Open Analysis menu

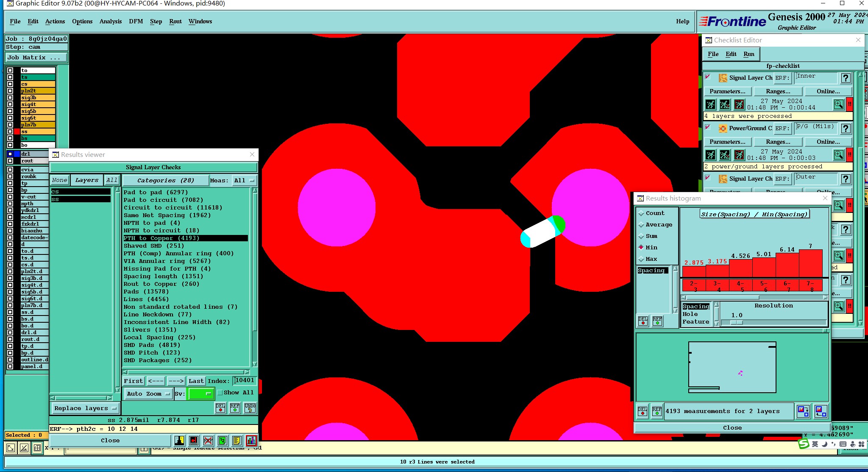tap(111, 22)
